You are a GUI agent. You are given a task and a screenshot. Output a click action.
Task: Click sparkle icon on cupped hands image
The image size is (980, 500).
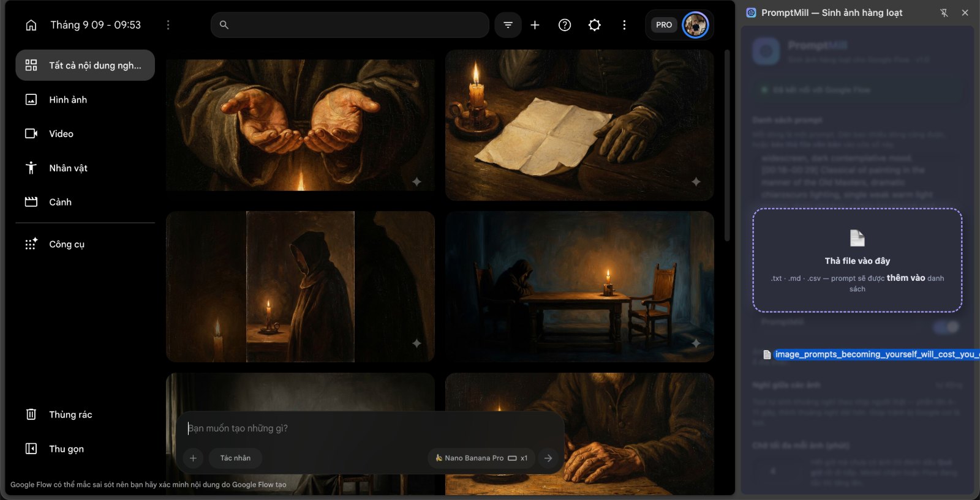point(417,182)
